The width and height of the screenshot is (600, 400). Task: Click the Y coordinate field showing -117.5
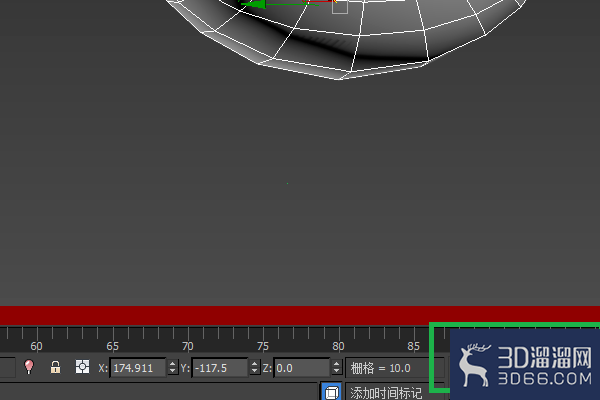(x=220, y=368)
